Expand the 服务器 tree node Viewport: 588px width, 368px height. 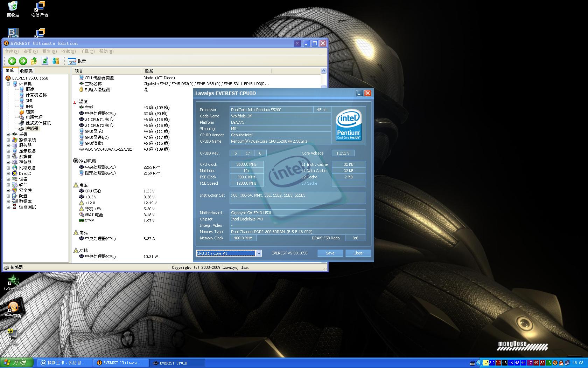point(8,145)
